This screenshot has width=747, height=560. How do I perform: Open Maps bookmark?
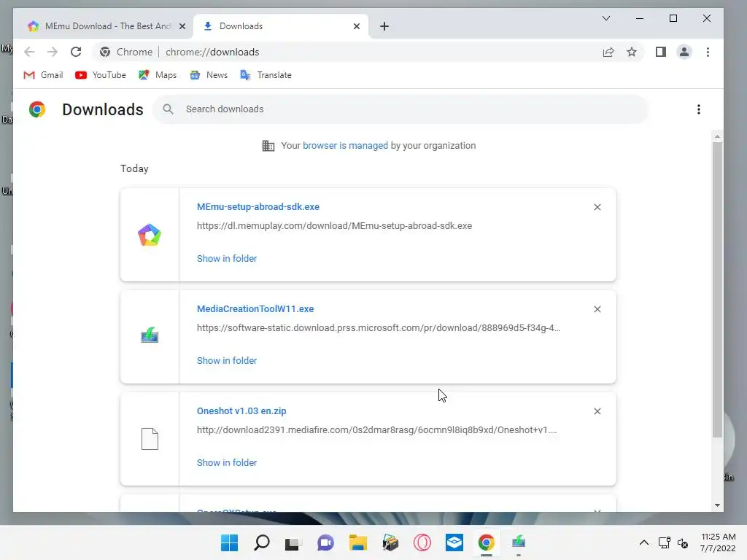click(158, 75)
